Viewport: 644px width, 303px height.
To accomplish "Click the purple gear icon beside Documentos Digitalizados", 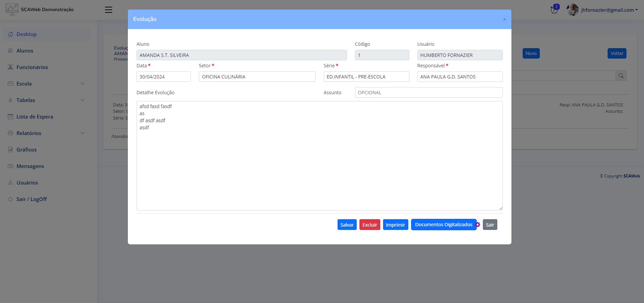I will click(478, 225).
